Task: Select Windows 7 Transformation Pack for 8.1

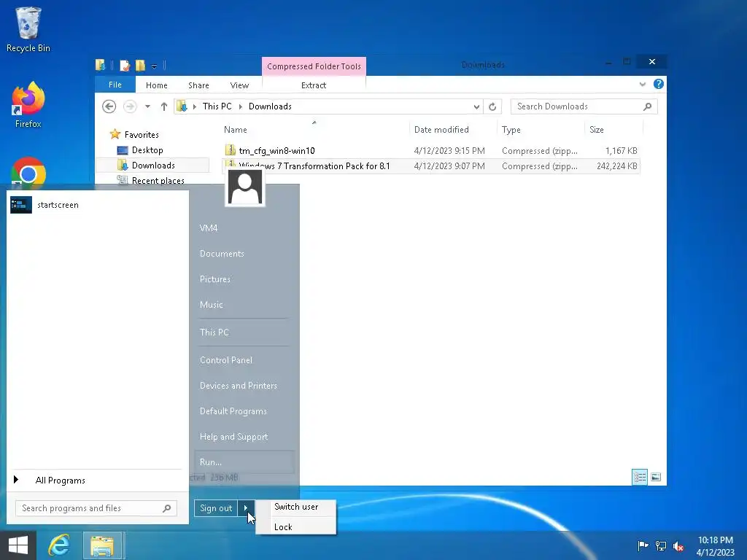Action: pyautogui.click(x=314, y=166)
